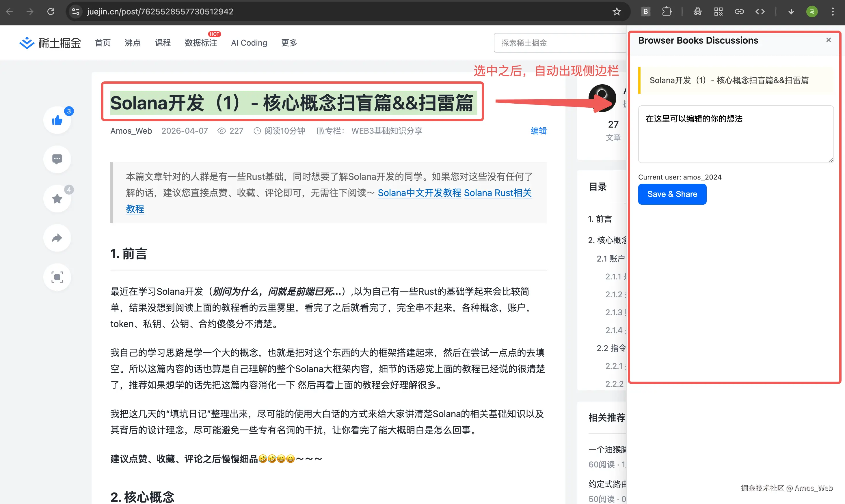The width and height of the screenshot is (845, 504).
Task: Open the 数据标注 nav item
Action: (201, 43)
